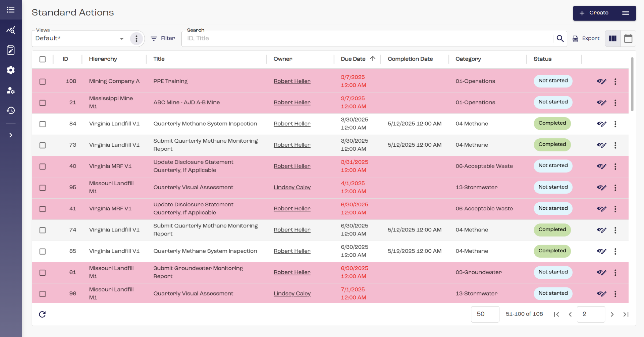Open row actions menu for ID 84

615,124
